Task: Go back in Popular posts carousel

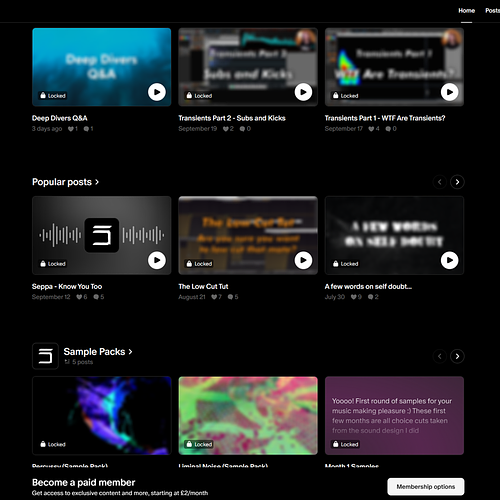Action: click(x=440, y=182)
